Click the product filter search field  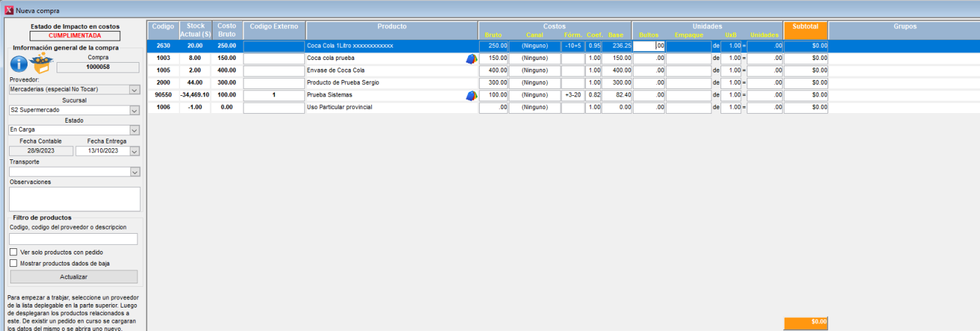pos(73,239)
